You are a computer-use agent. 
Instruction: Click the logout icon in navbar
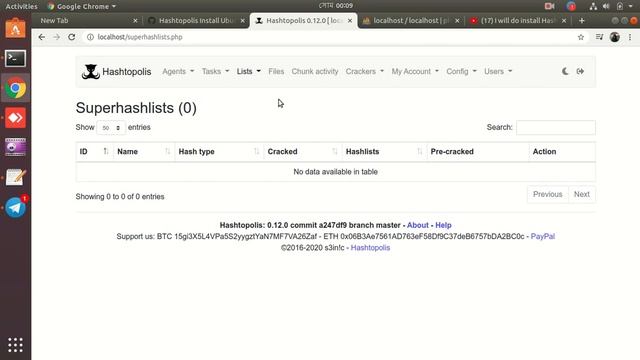pyautogui.click(x=580, y=71)
